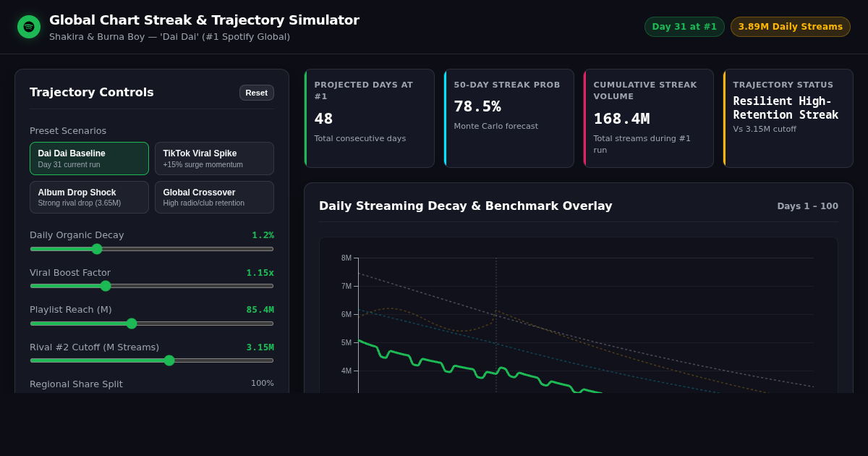Click the 8M axis label
Viewport: 868px width, 456px height.
[346, 258]
